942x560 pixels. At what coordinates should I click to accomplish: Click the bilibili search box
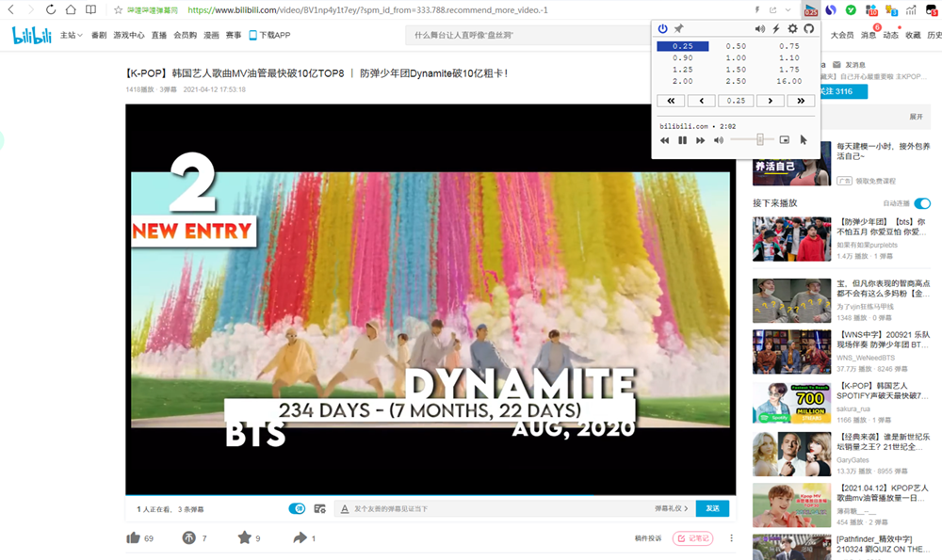pyautogui.click(x=528, y=36)
